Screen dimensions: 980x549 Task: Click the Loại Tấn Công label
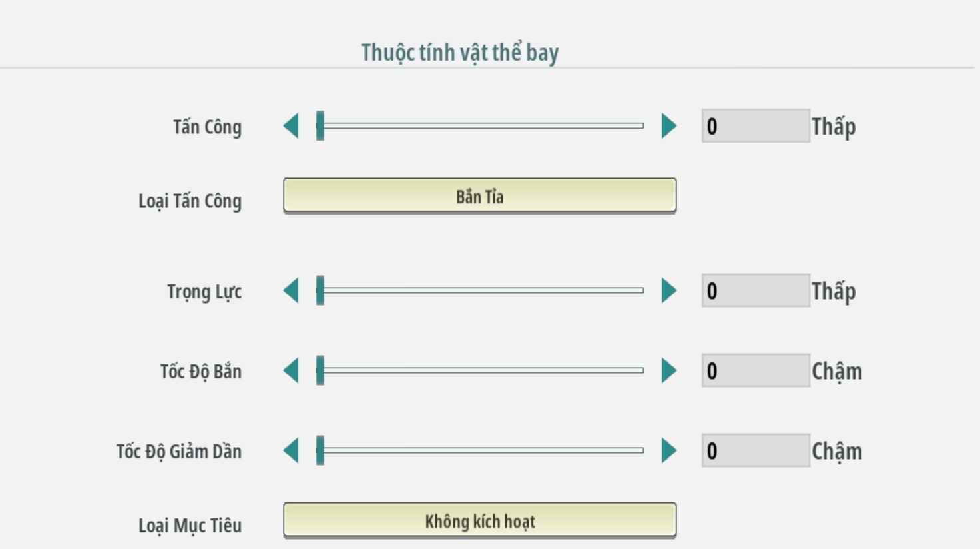pos(190,201)
